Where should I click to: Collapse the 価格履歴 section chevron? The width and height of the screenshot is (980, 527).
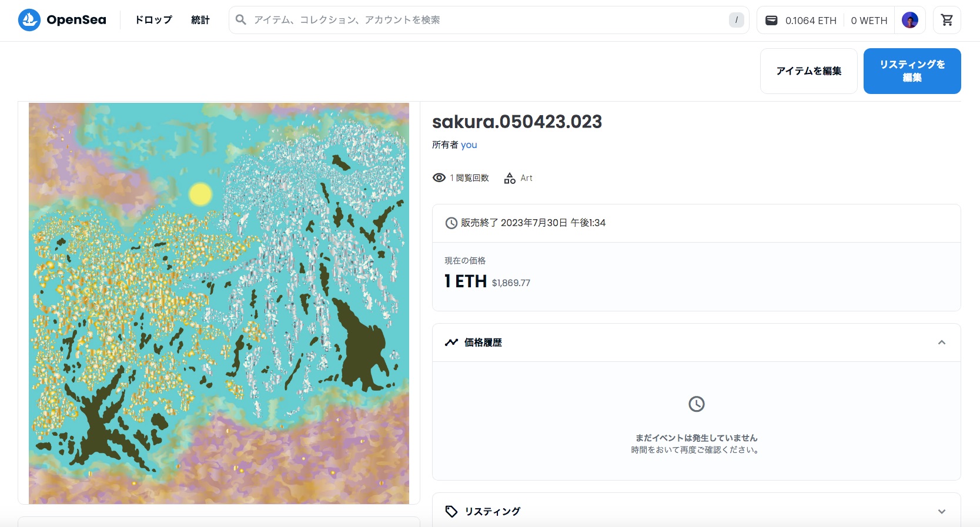(942, 343)
